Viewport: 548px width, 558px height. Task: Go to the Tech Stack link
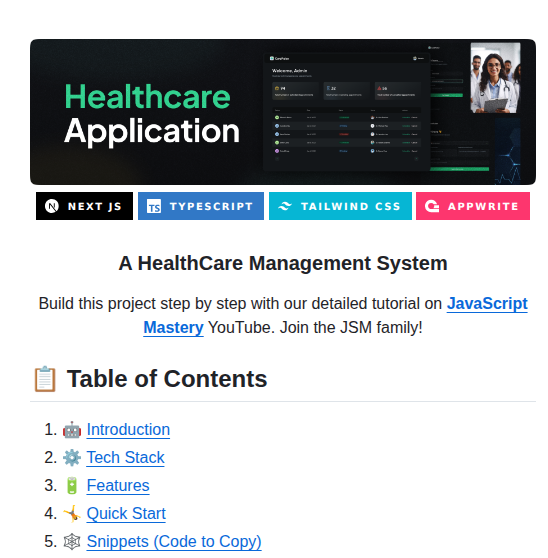[x=126, y=457]
